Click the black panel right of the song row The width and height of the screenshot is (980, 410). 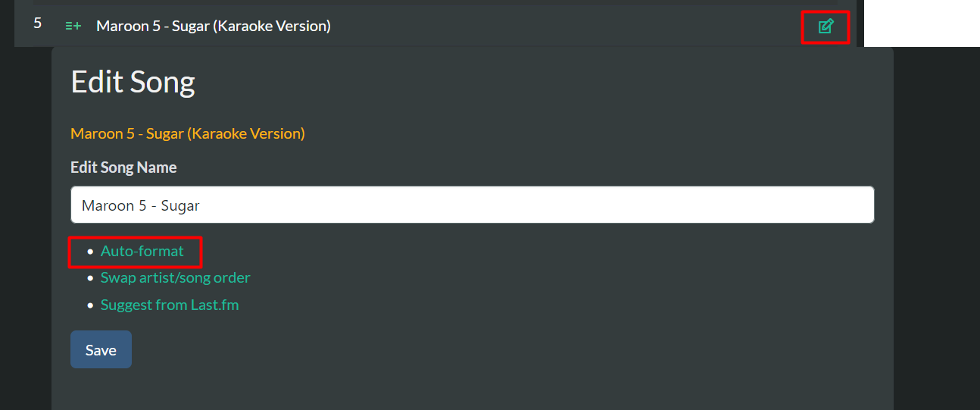tap(921, 23)
